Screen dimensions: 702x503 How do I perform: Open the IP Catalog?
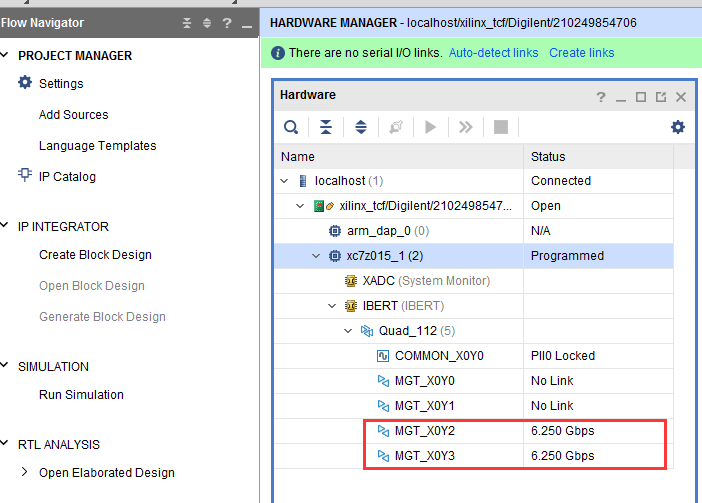click(67, 177)
